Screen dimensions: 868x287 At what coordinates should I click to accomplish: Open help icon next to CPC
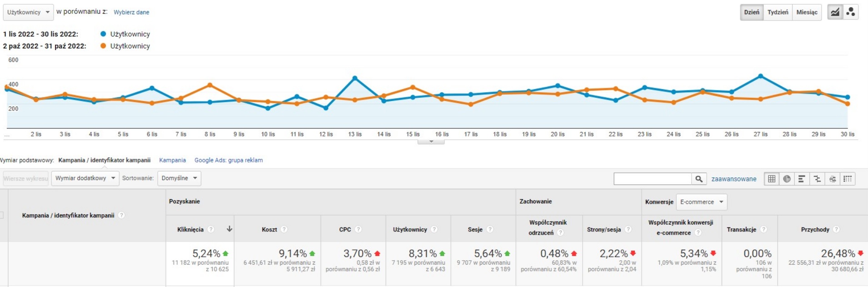pos(358,229)
